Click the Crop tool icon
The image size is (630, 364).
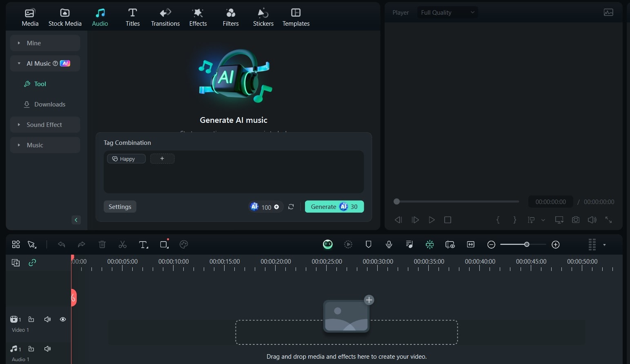pos(165,244)
